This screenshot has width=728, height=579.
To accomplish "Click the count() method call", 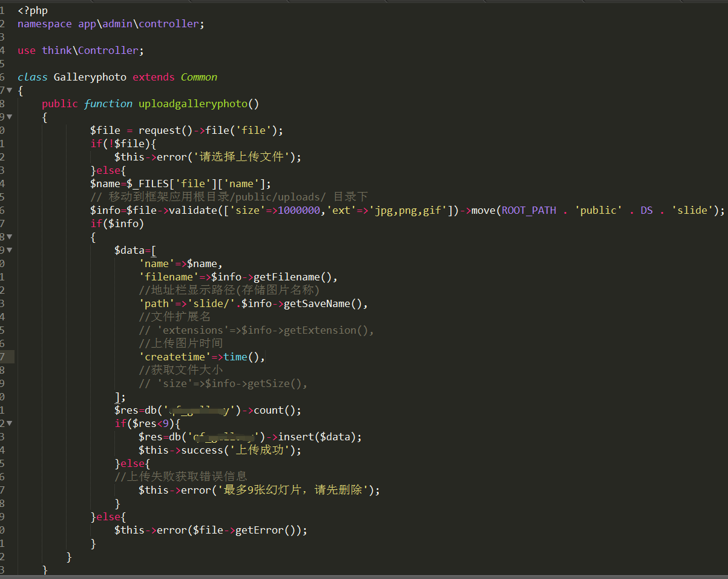I will [x=275, y=410].
